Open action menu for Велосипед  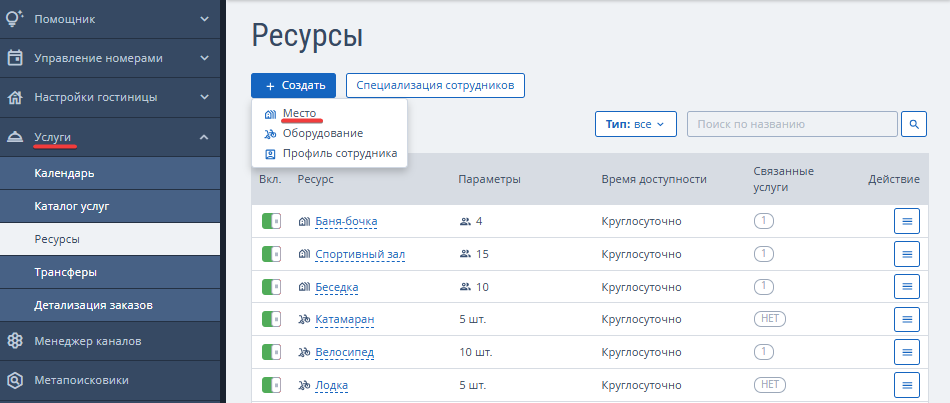click(x=907, y=352)
